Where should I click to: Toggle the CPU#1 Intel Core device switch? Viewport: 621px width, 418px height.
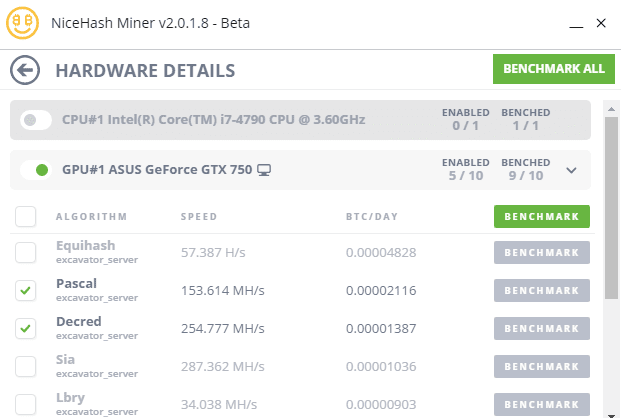point(36,120)
